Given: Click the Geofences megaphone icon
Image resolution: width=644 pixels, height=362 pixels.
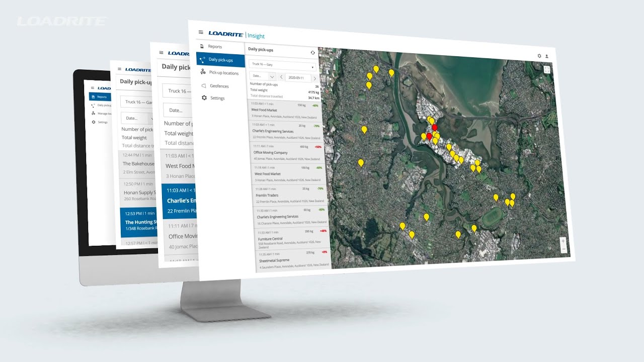Looking at the screenshot, I should coord(203,86).
